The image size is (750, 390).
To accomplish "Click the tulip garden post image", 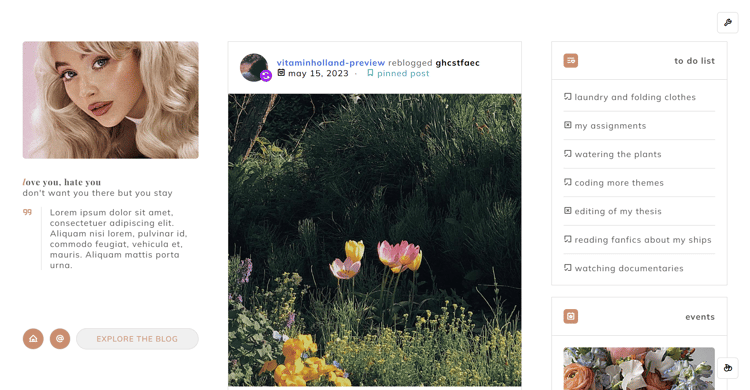I will pyautogui.click(x=375, y=240).
